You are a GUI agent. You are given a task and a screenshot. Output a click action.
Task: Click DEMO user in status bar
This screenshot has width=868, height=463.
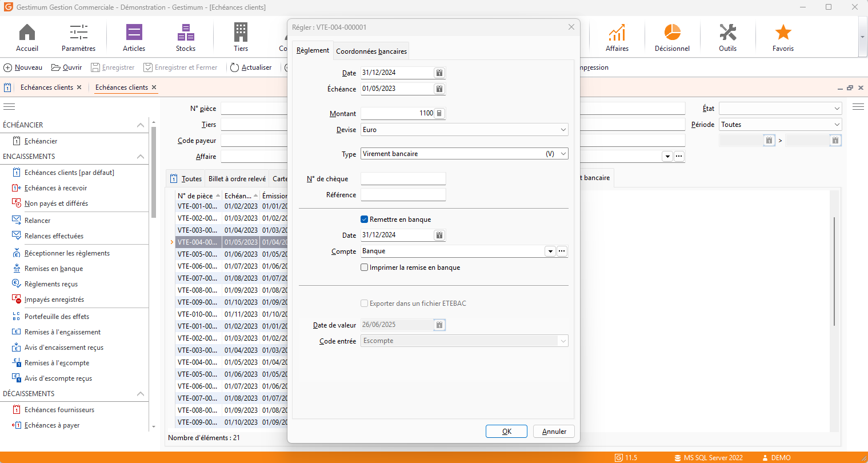776,457
